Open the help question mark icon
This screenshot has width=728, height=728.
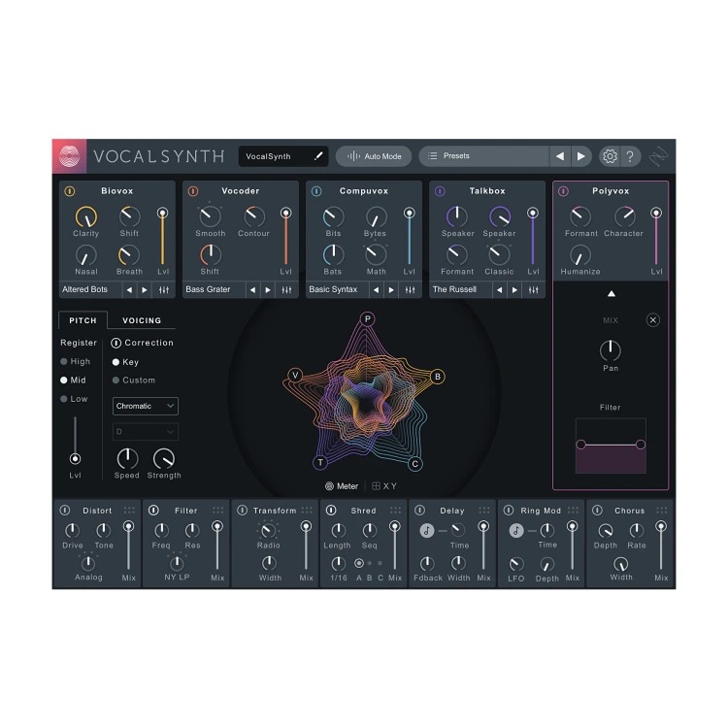(x=630, y=156)
